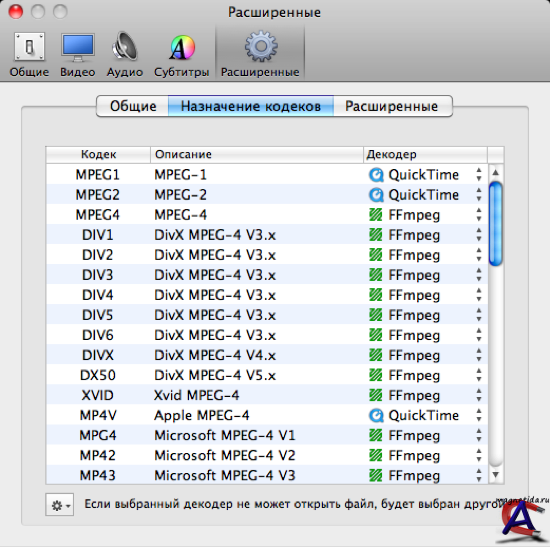The width and height of the screenshot is (550, 547).
Task: Open the Видео preferences pane
Action: tap(78, 54)
